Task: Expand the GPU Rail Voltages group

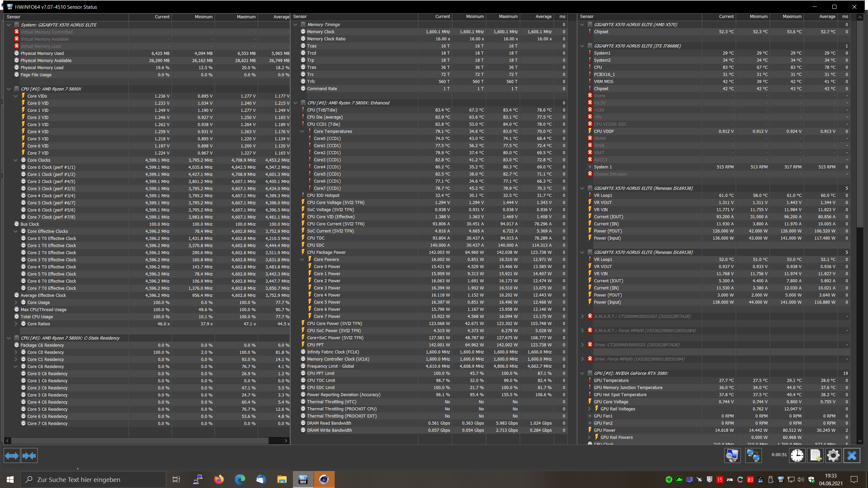Action: coord(589,409)
